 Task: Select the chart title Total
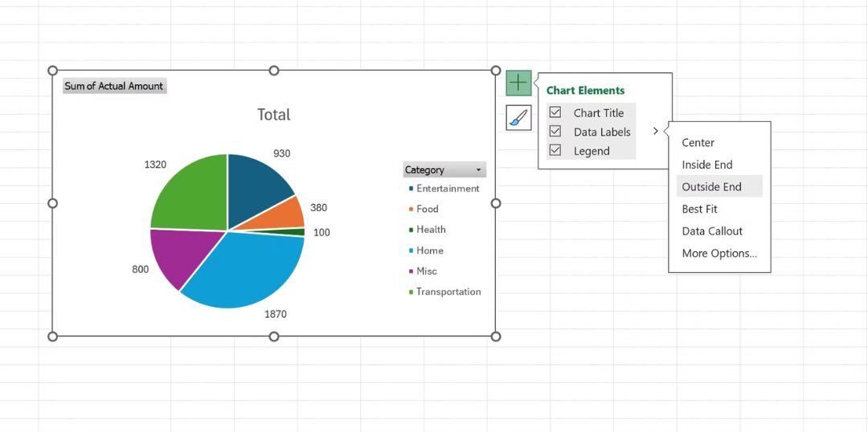pos(273,115)
